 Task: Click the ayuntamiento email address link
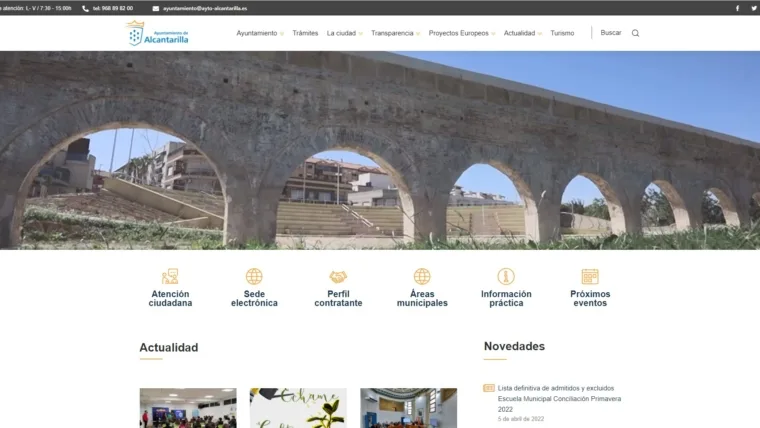[205, 8]
